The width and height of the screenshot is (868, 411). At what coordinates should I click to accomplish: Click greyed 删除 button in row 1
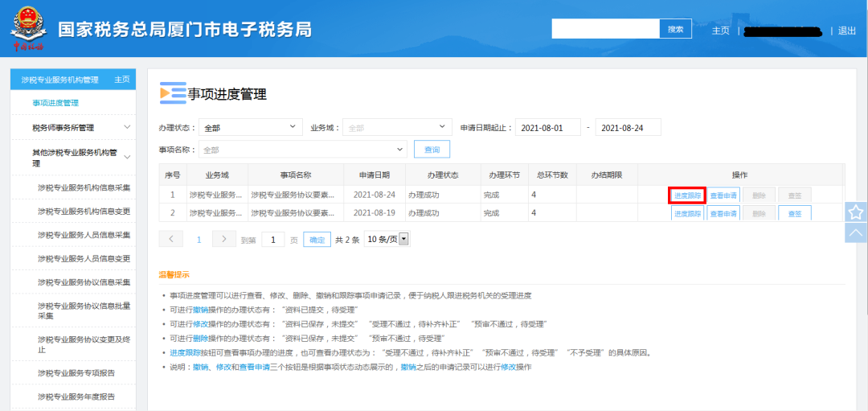[x=759, y=195]
